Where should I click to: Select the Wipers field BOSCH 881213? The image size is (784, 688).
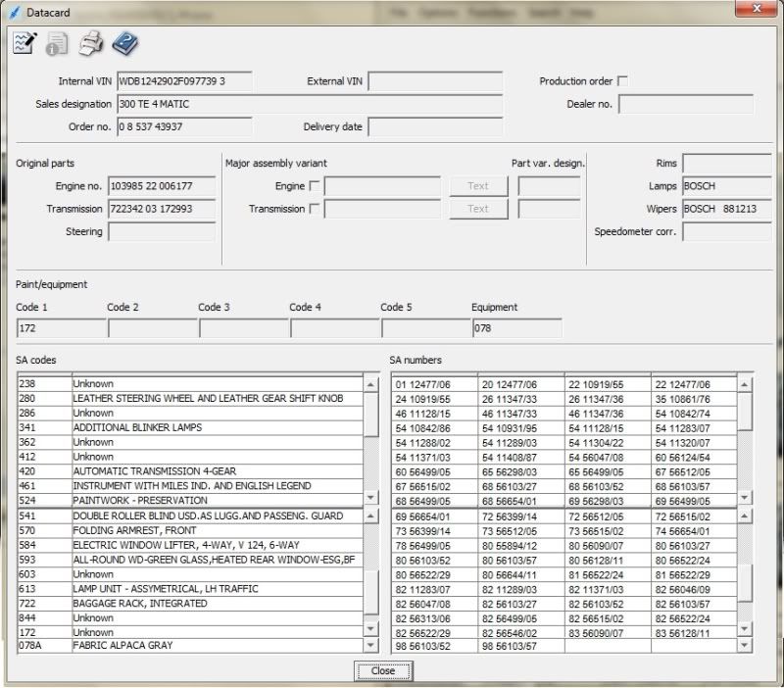[x=727, y=209]
